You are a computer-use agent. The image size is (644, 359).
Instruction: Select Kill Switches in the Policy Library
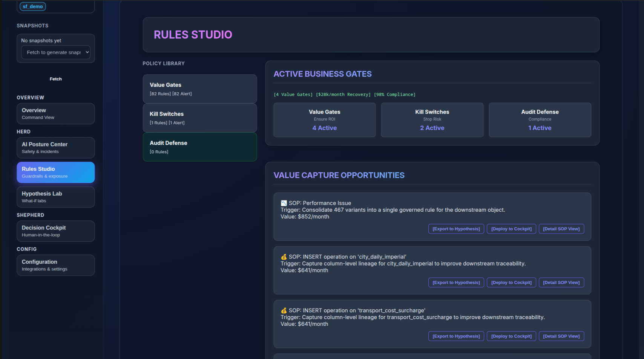tap(199, 118)
